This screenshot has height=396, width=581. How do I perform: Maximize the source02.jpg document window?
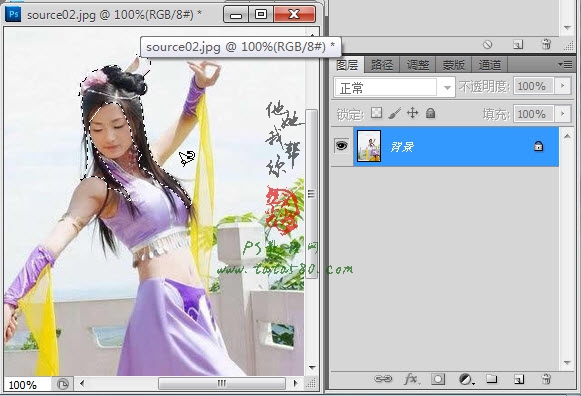(x=261, y=14)
